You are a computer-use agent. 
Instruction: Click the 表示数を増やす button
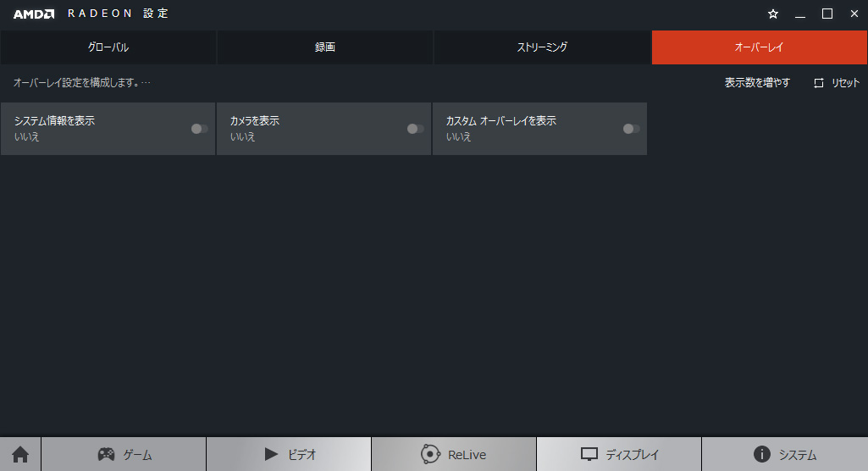point(757,83)
